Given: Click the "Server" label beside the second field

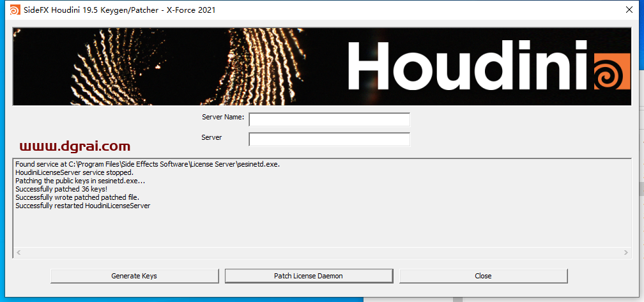Looking at the screenshot, I should pyautogui.click(x=211, y=137).
